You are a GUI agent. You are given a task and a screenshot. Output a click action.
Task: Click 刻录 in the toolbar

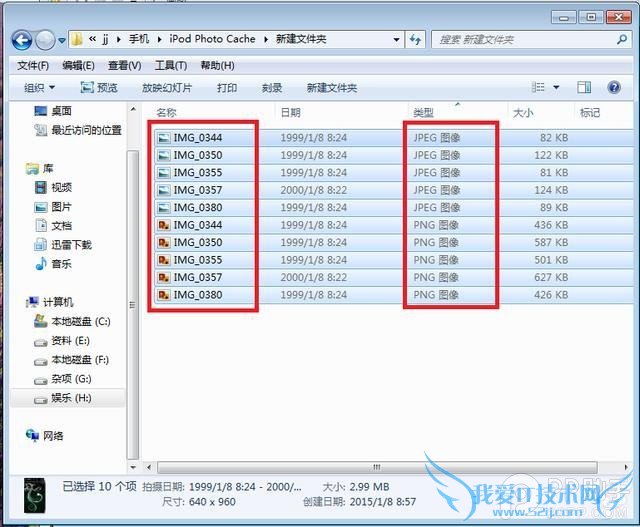coord(272,88)
